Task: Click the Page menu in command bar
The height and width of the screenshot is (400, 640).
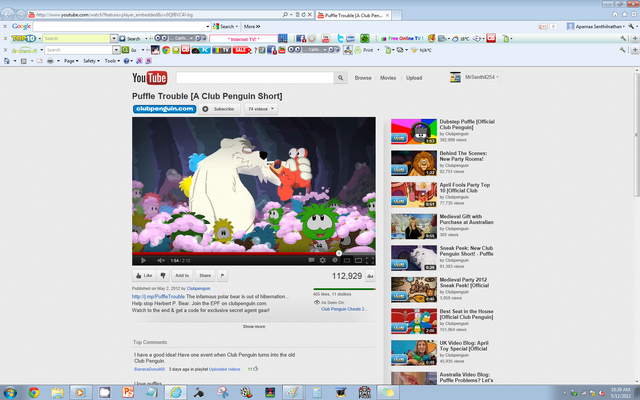Action: pos(71,61)
